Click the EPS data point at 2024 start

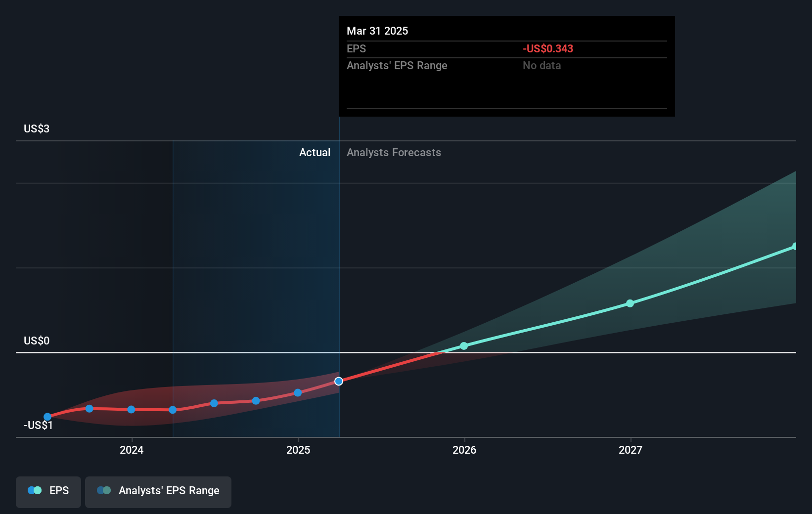point(131,410)
